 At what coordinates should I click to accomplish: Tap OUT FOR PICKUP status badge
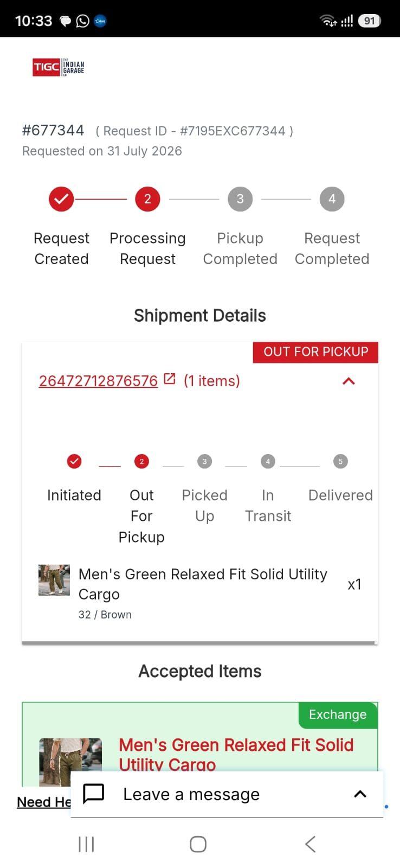[315, 352]
